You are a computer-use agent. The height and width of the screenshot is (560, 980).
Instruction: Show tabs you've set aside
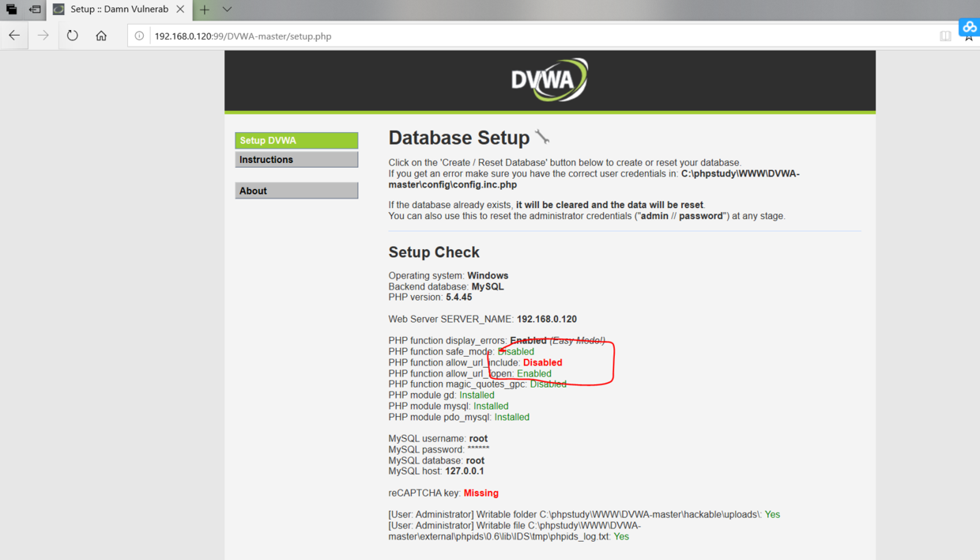pos(12,9)
